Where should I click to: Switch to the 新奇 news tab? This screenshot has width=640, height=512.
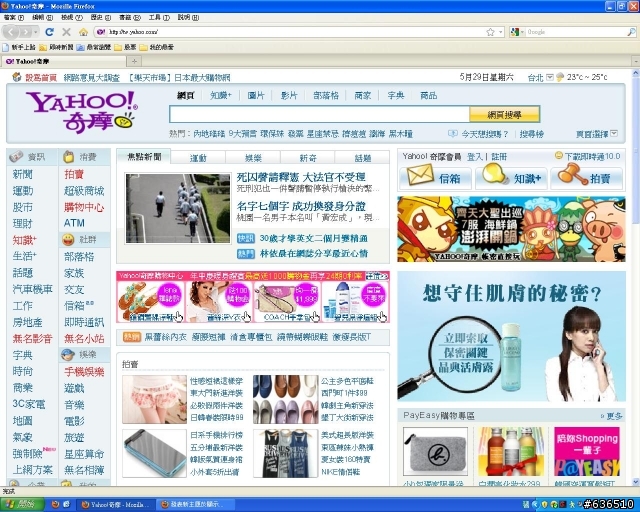(x=308, y=158)
